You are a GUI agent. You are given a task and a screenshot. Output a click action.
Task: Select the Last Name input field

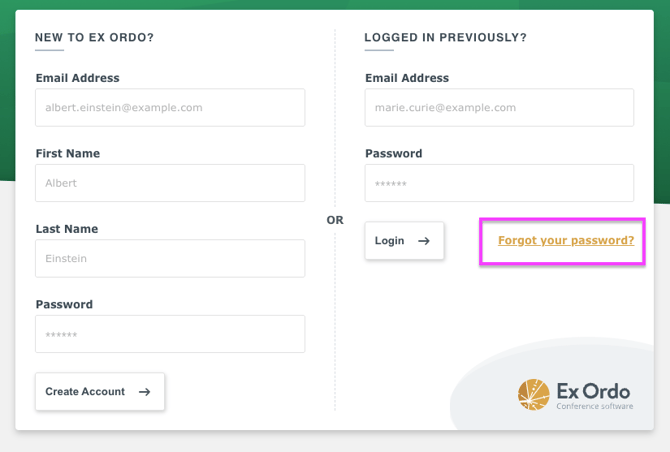coord(170,258)
